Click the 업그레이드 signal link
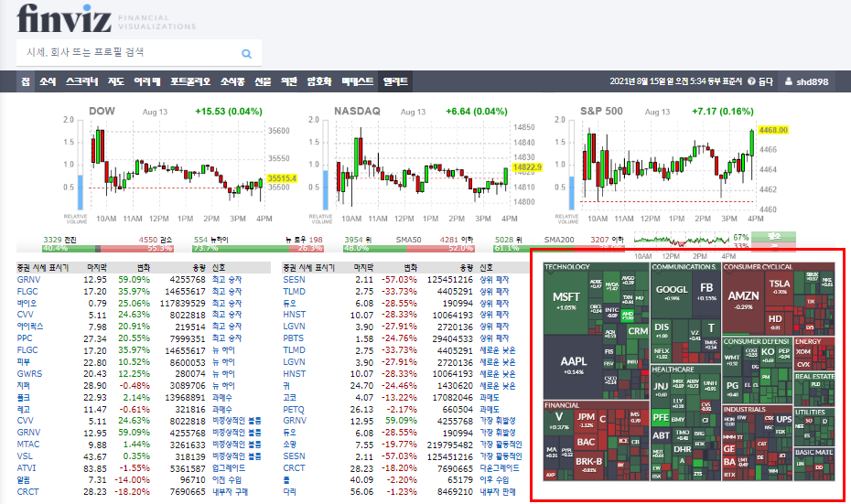This screenshot has height=504, width=851. 229,468
